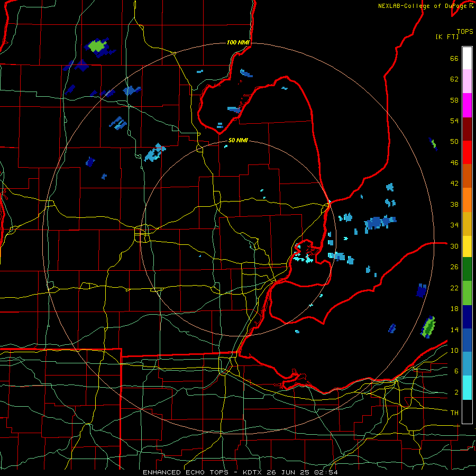Click the gold legend swatch below 38
Image resolution: width=476 pixels, height=476 pixels.
click(467, 224)
